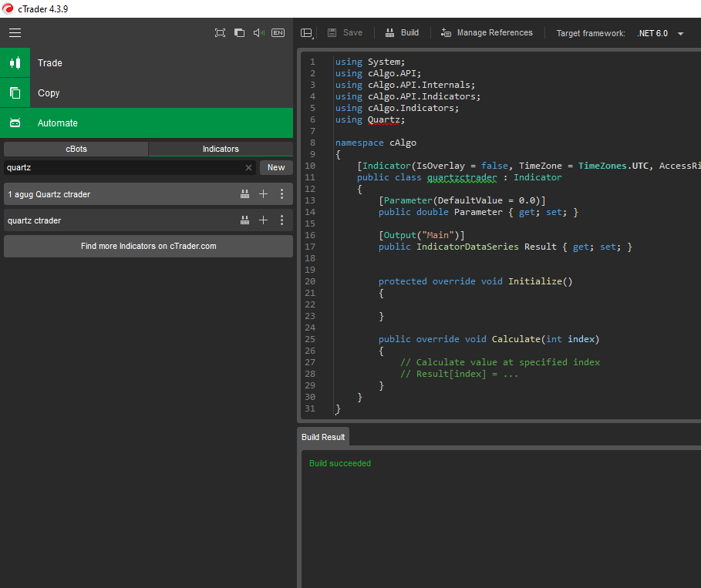Click the [Output("Main")] attribute
Image resolution: width=701 pixels, height=588 pixels.
point(421,235)
